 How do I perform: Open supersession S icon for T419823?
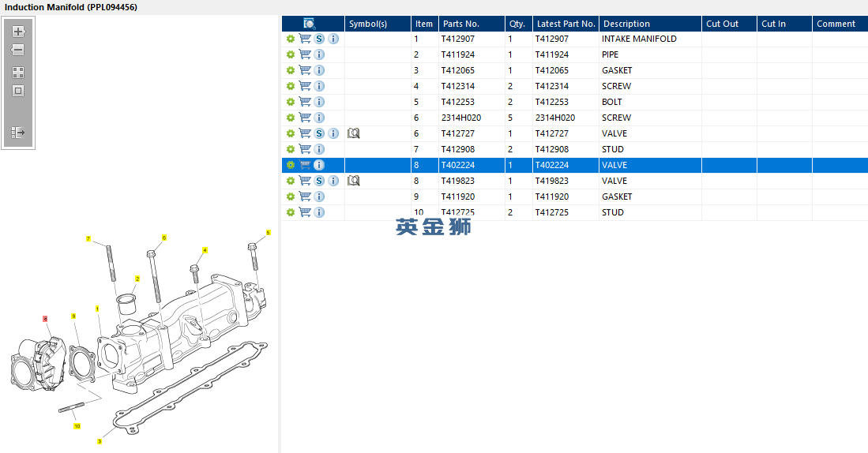pos(319,181)
